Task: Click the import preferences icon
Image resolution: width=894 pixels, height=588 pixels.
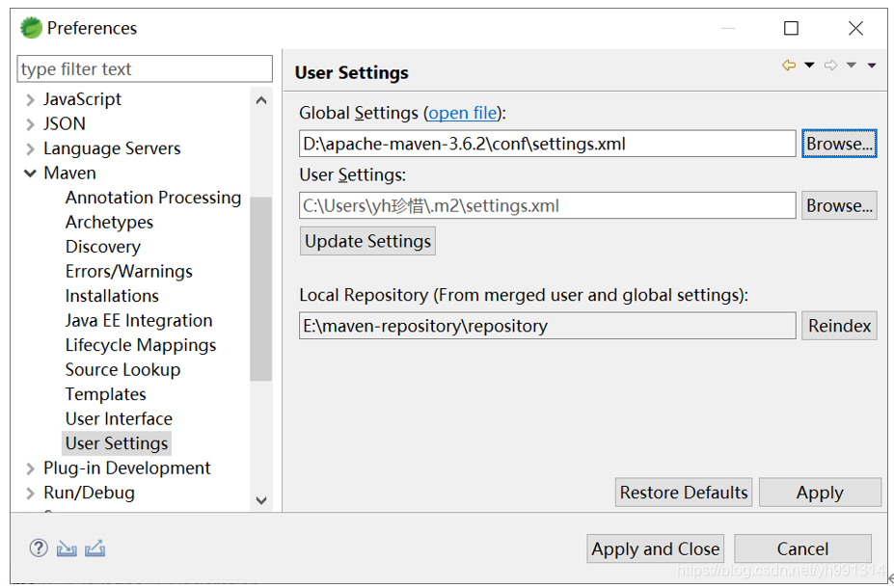Action: pos(67,548)
